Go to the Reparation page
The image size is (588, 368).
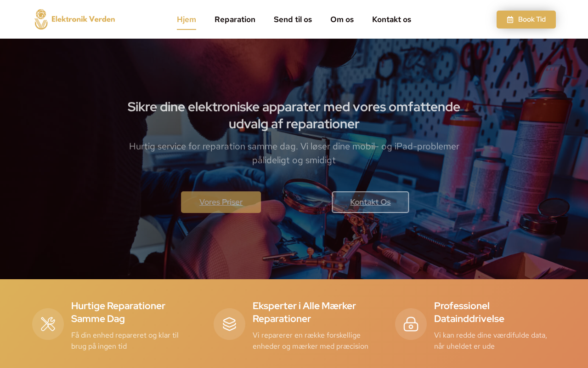pos(235,19)
